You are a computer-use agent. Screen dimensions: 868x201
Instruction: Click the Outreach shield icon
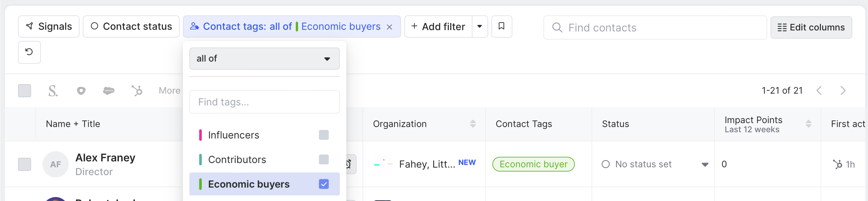click(81, 91)
